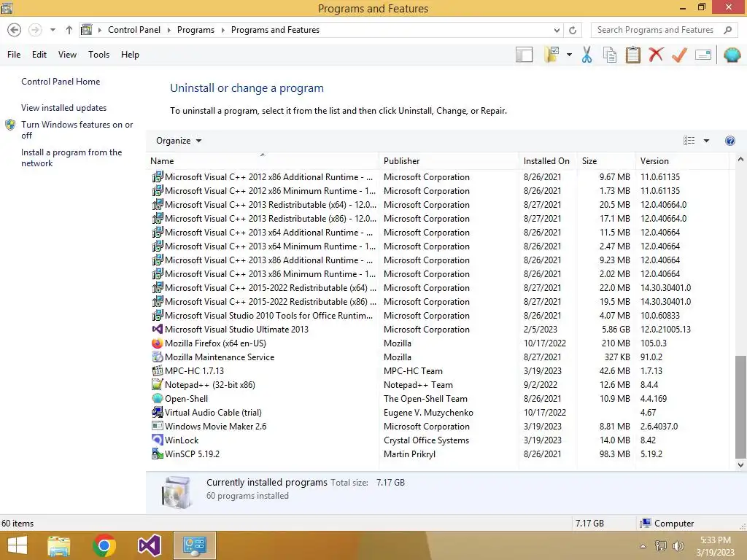Click the folder options toolbar icon

[x=551, y=55]
